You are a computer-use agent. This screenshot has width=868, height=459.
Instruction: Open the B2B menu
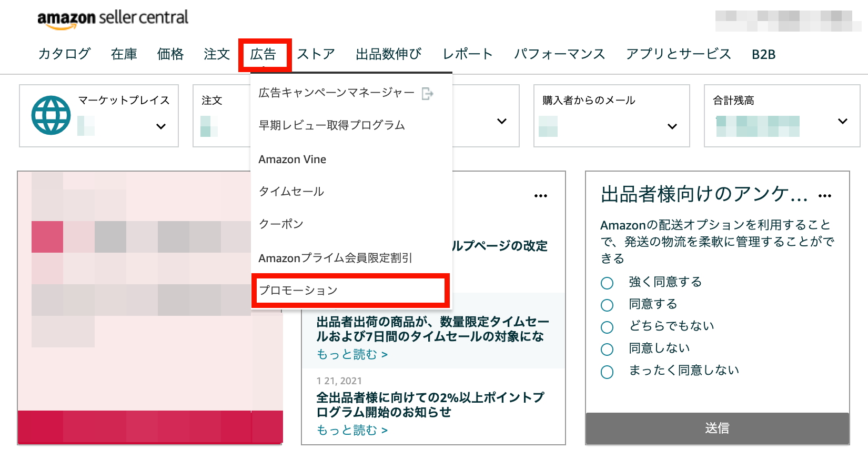point(764,54)
